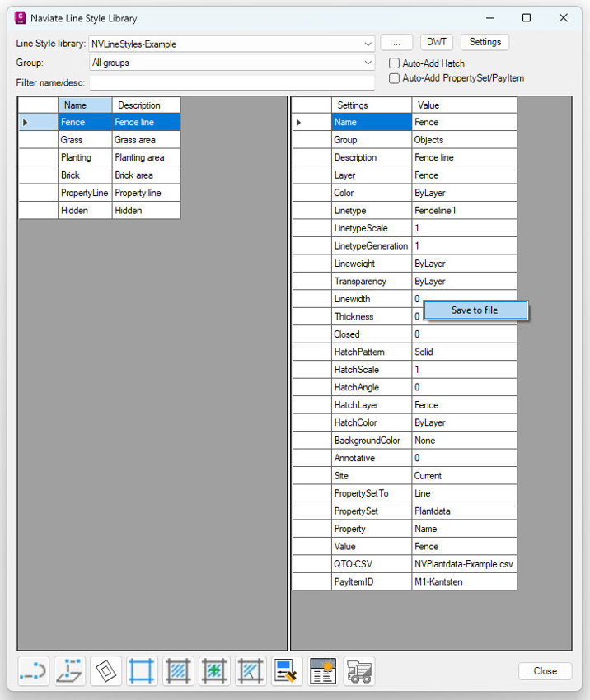The width and height of the screenshot is (590, 700).
Task: Click the Name column header in styles list
Action: click(x=85, y=105)
